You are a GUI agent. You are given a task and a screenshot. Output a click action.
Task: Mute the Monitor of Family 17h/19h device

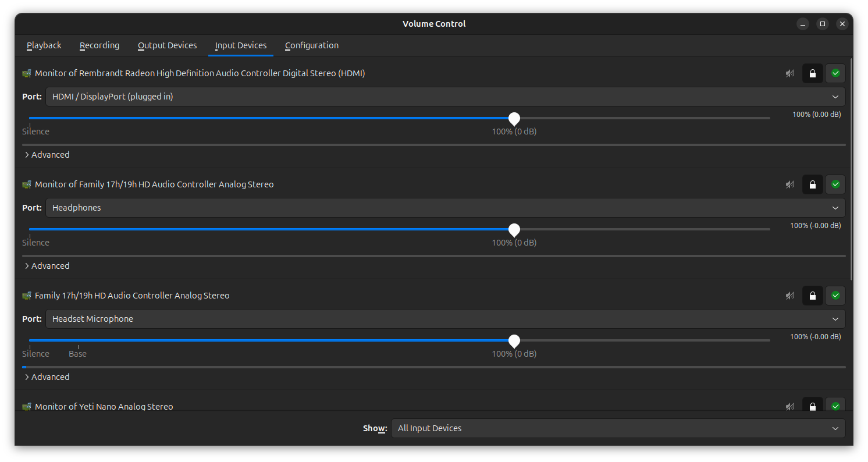(789, 184)
